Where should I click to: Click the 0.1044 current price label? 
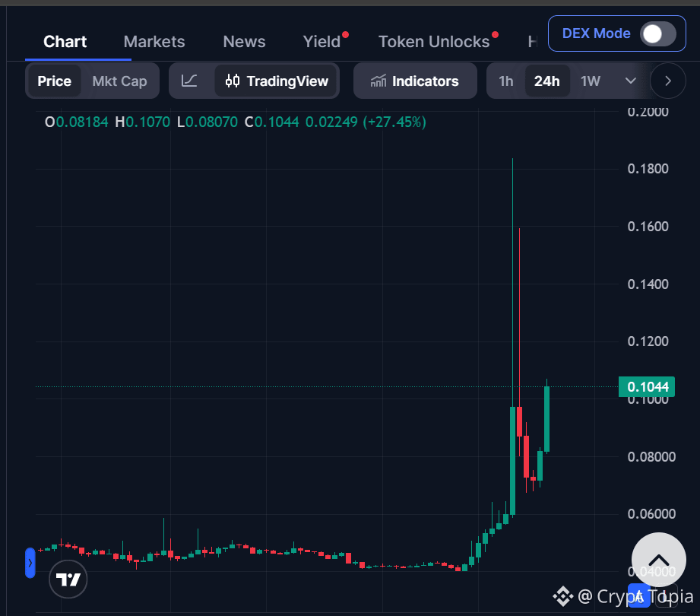[647, 387]
